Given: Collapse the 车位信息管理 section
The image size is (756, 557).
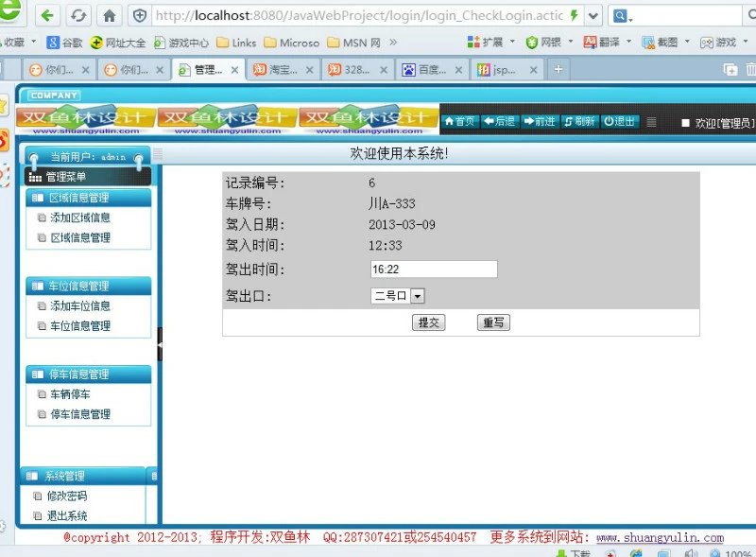Looking at the screenshot, I should pyautogui.click(x=88, y=286).
